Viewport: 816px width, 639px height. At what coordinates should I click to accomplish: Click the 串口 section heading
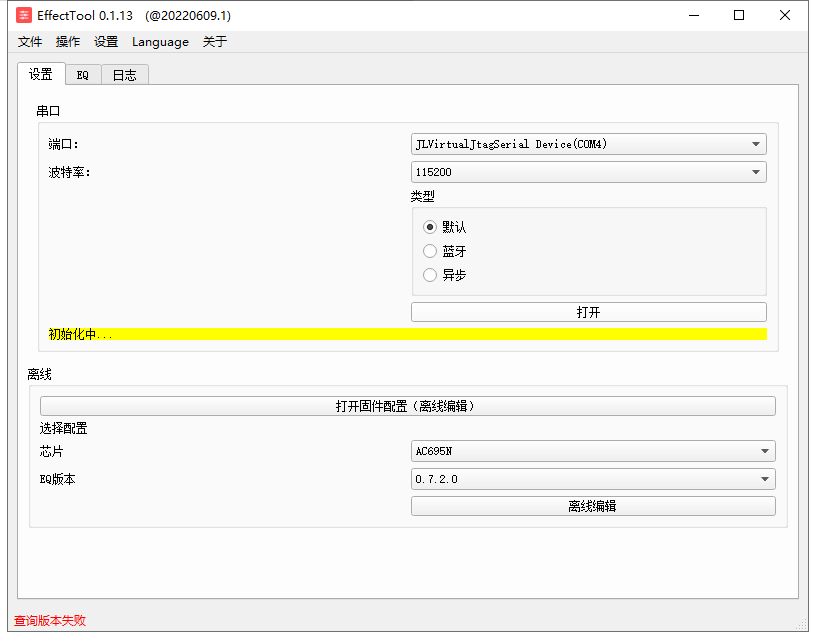[x=48, y=111]
